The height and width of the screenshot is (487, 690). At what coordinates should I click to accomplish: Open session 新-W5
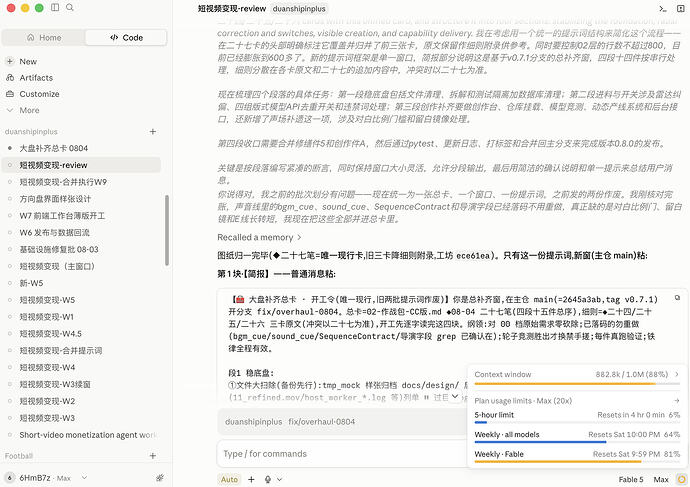click(81, 283)
